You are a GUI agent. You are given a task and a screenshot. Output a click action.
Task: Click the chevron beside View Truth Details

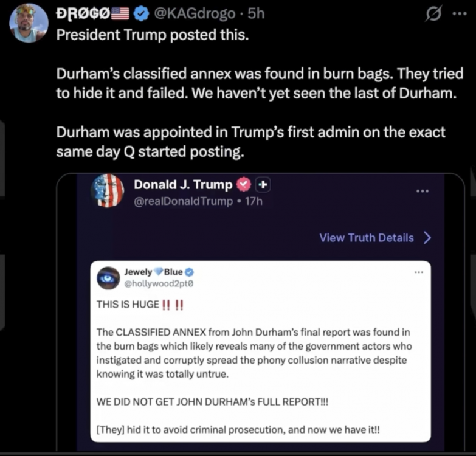[427, 238]
